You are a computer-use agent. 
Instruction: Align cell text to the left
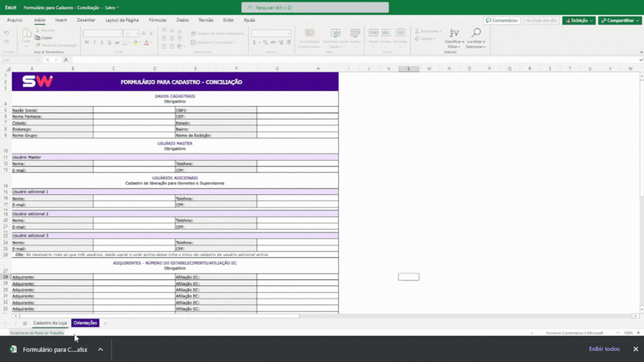coord(165,38)
